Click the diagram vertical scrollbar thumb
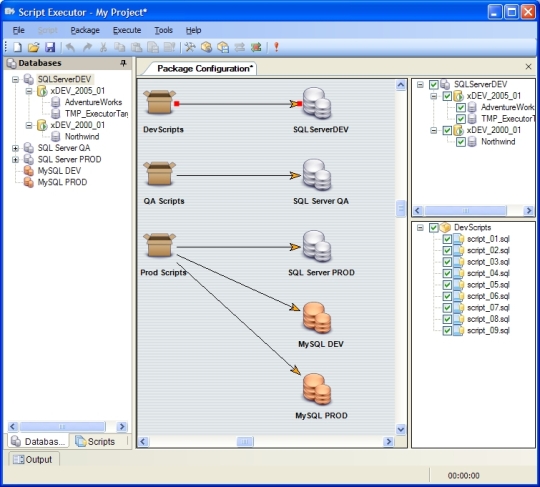Image resolution: width=540 pixels, height=487 pixels. coord(401,208)
